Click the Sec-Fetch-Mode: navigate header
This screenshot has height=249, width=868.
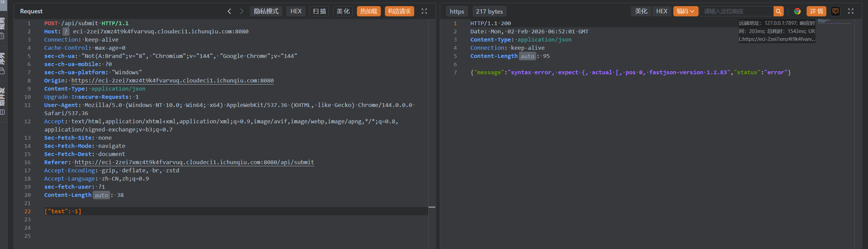click(85, 146)
